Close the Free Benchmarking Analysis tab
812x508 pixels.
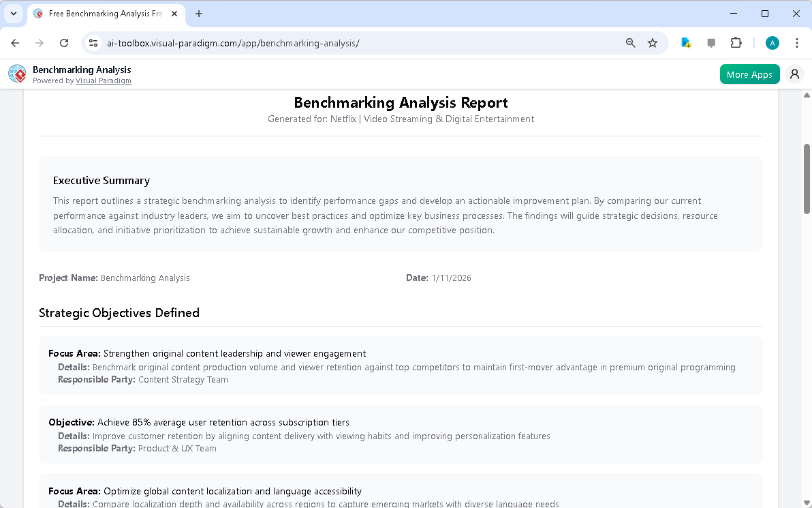[174, 13]
